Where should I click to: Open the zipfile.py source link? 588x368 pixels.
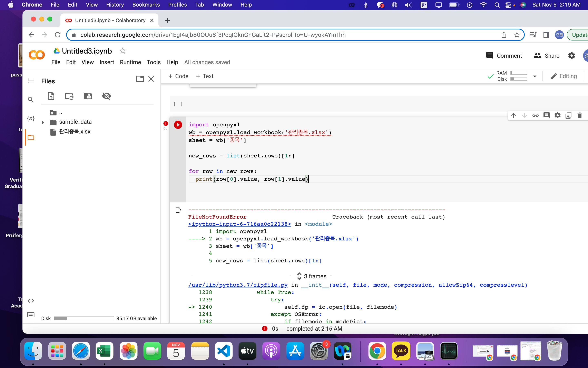(x=238, y=285)
